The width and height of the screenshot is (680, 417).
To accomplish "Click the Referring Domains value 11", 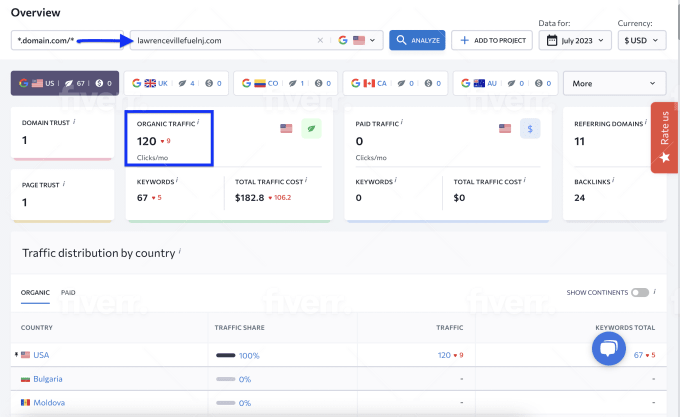I will [579, 141].
